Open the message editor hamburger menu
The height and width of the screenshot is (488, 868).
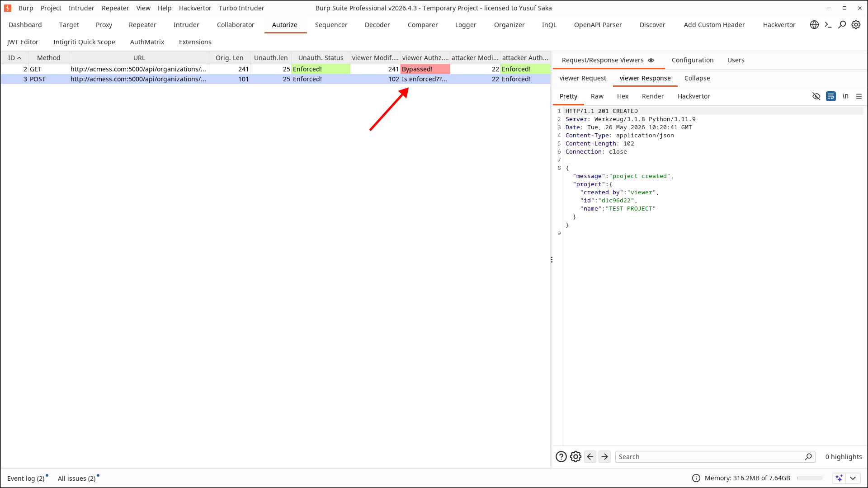pyautogui.click(x=859, y=96)
